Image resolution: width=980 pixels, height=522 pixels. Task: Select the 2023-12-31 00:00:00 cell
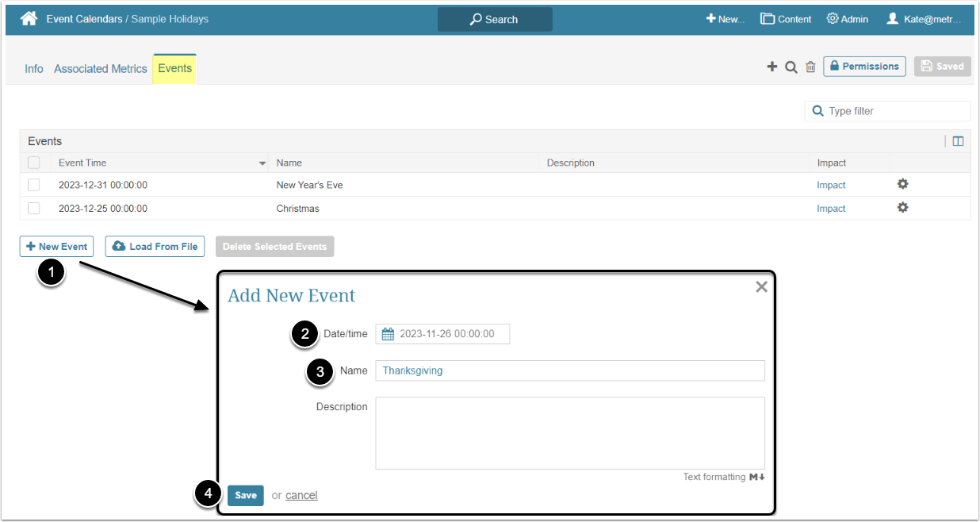(x=103, y=185)
